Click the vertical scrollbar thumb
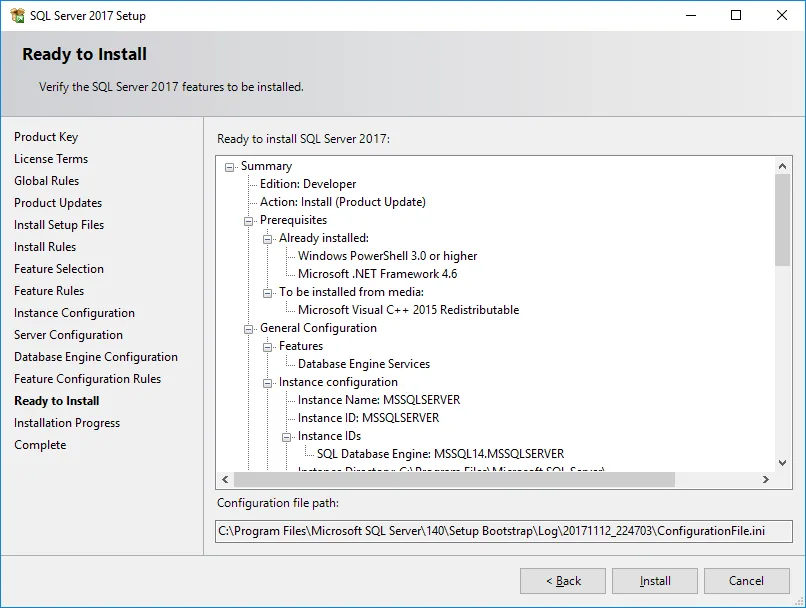This screenshot has height=608, width=806. pyautogui.click(x=782, y=220)
